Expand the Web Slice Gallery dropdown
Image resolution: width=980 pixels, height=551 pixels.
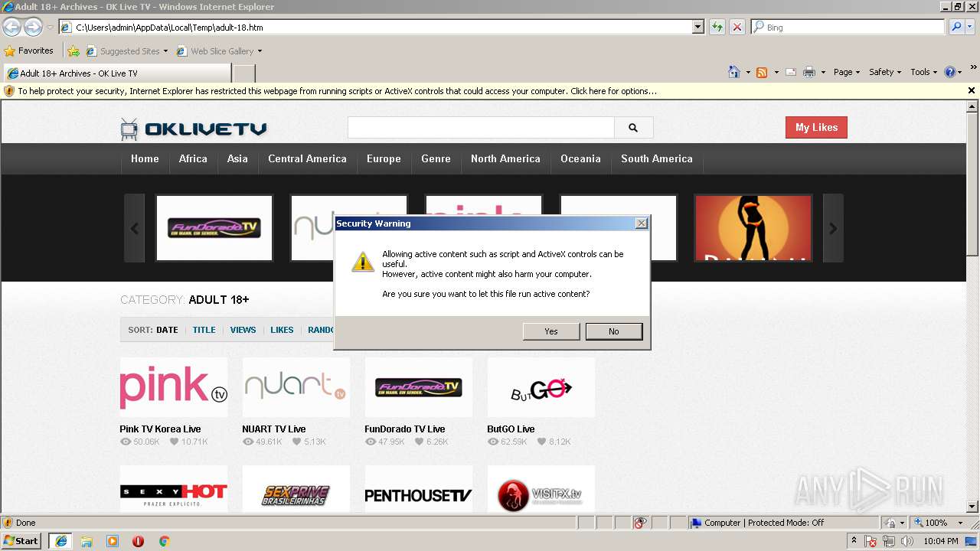coord(260,51)
